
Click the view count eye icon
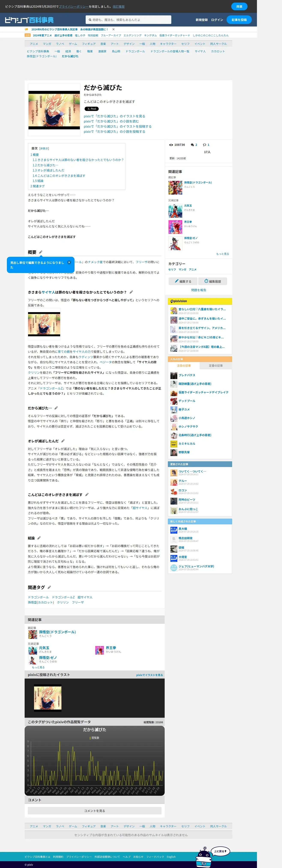(x=171, y=145)
